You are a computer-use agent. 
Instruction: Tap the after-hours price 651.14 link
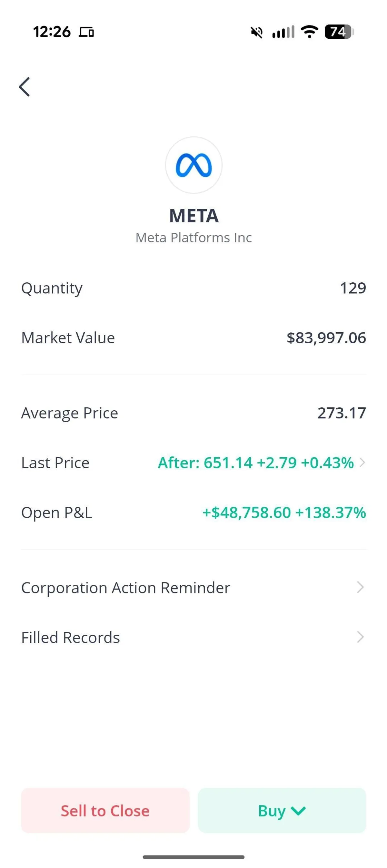click(x=228, y=463)
